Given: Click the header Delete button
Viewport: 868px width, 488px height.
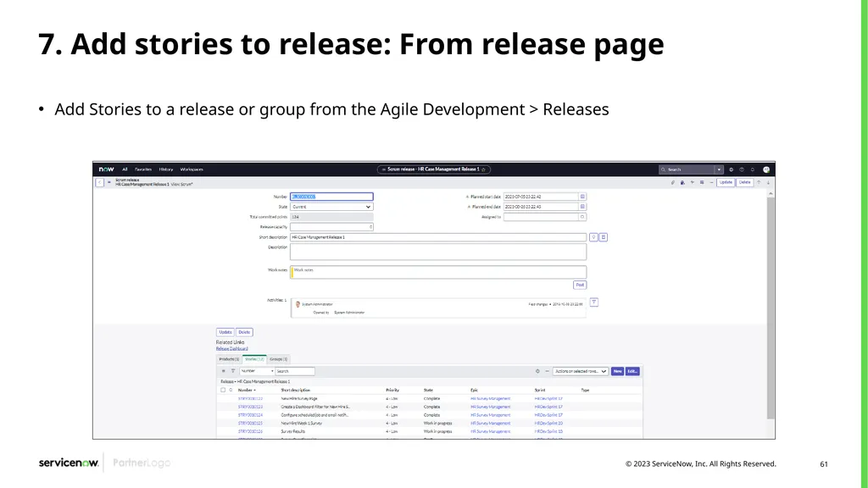Looking at the screenshot, I should 744,183.
